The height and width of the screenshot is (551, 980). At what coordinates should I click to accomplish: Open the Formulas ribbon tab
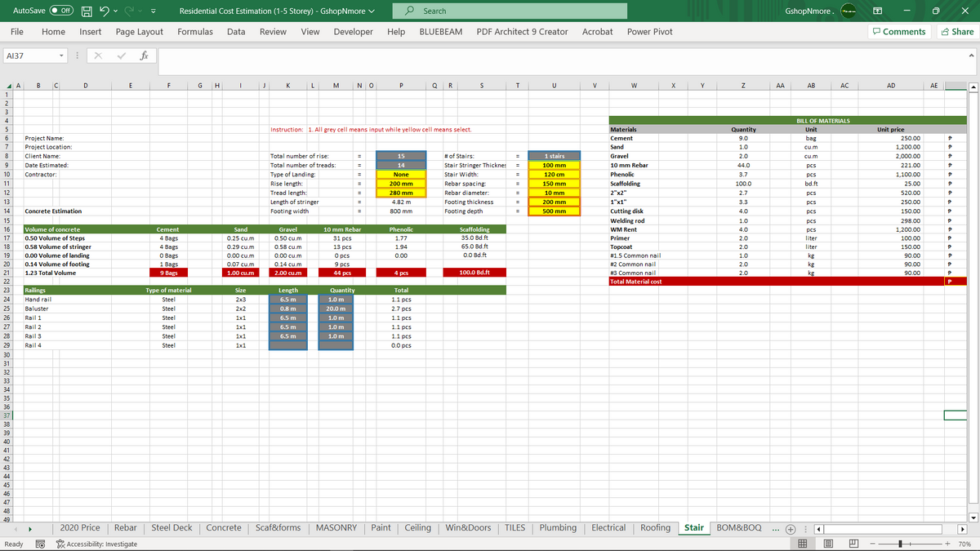click(195, 32)
